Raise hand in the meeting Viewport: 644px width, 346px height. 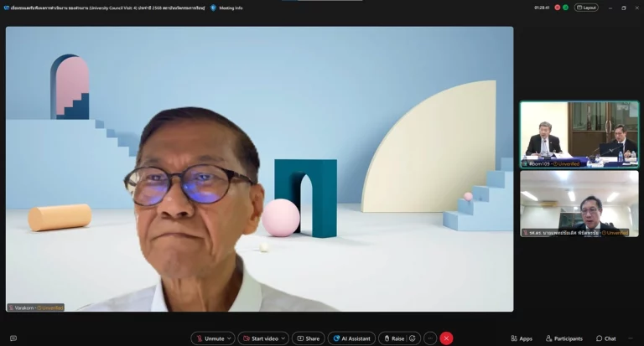pos(394,338)
